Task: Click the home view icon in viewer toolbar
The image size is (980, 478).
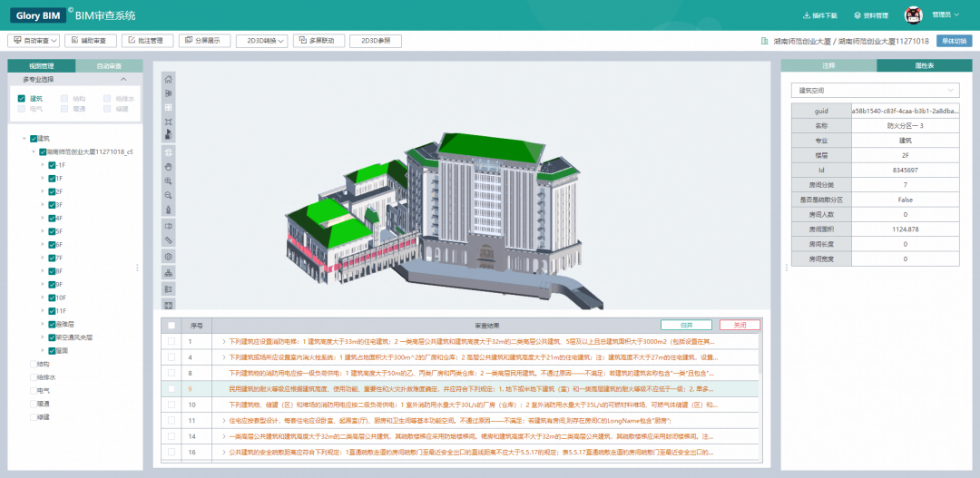Action: pos(169,80)
